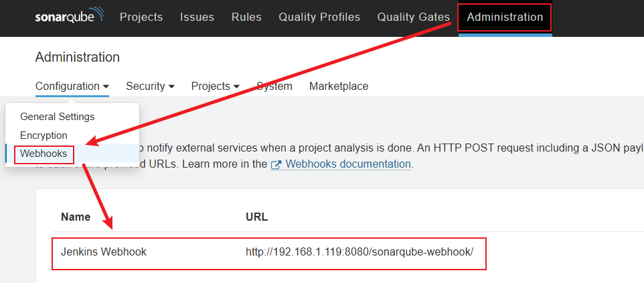Go to the Issues page

pyautogui.click(x=197, y=17)
